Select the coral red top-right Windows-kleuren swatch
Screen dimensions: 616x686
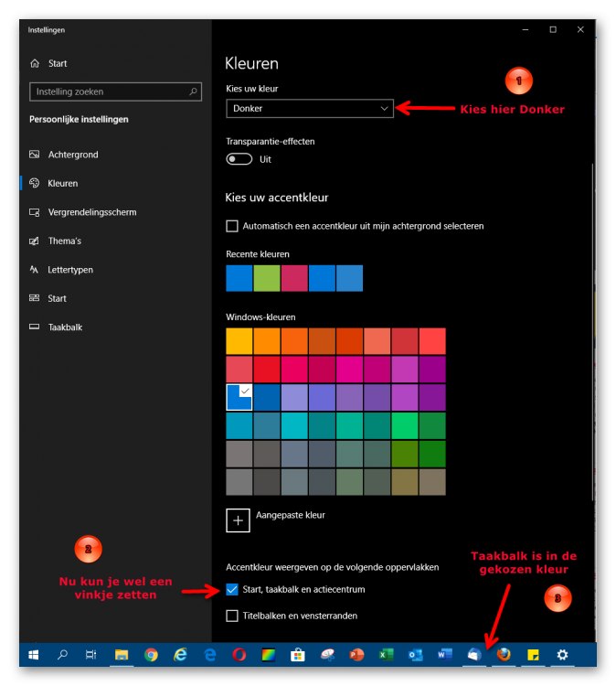click(432, 341)
